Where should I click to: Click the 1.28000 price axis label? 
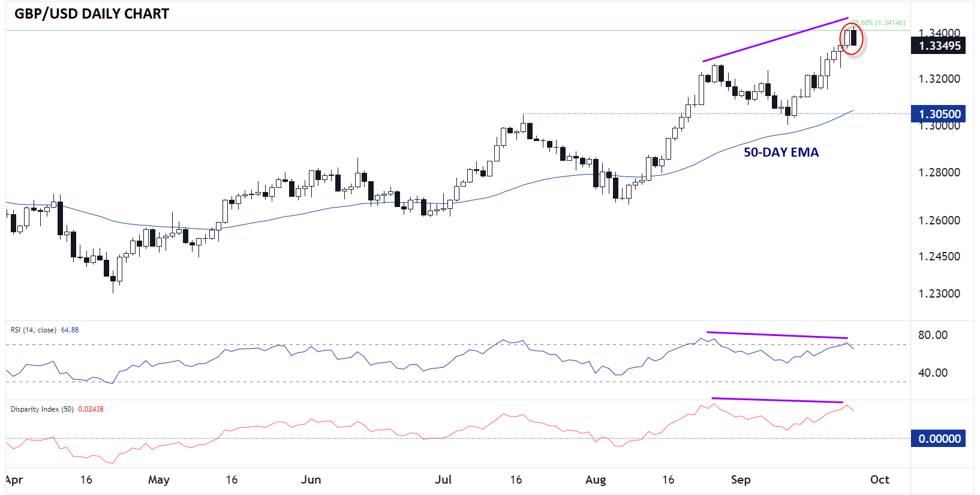tap(939, 172)
